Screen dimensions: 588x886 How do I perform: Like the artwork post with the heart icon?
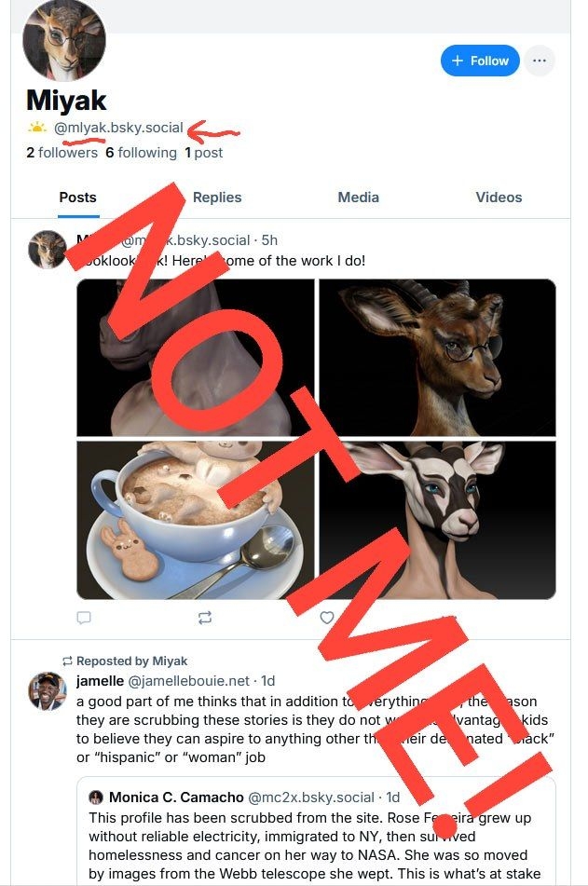327,618
